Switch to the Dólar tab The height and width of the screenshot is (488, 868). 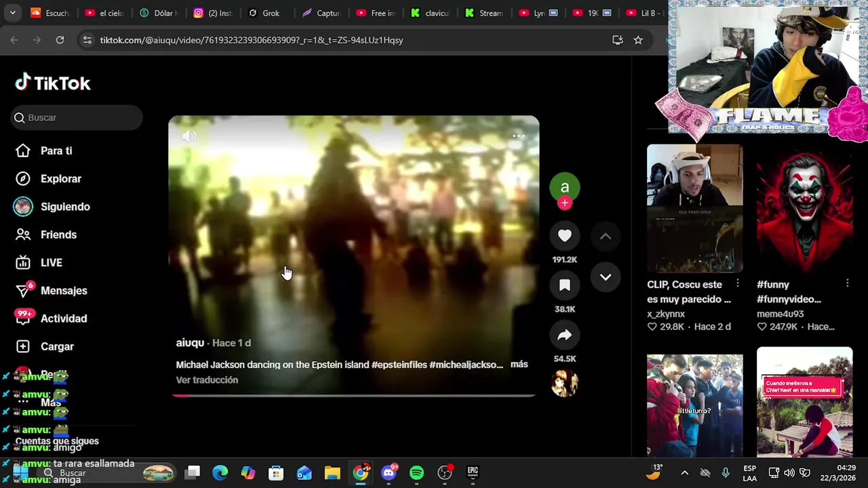point(158,13)
